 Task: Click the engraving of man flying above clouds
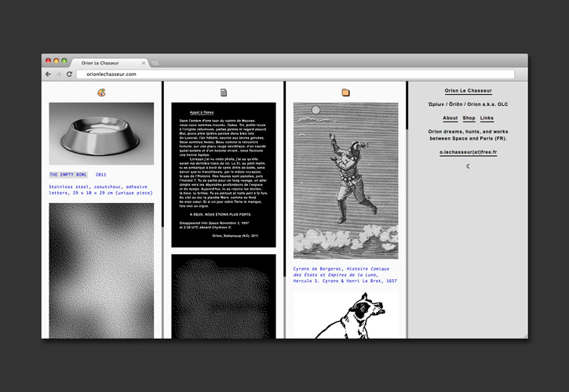click(345, 181)
